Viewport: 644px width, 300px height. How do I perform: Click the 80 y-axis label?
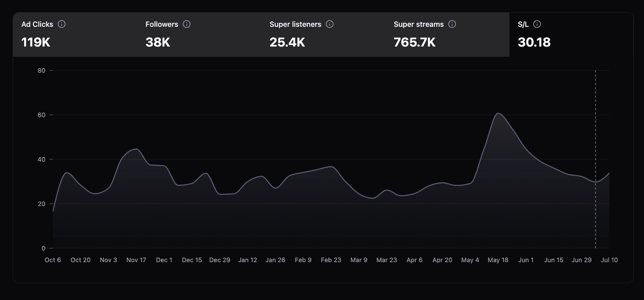42,71
